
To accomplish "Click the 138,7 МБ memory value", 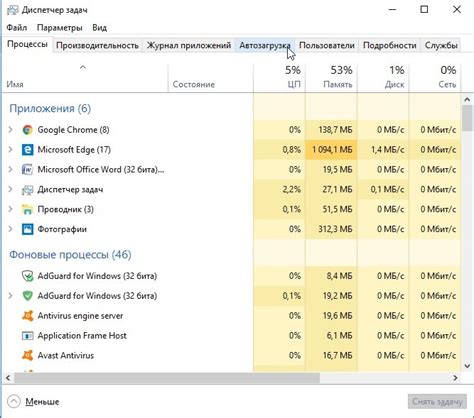I will 335,130.
